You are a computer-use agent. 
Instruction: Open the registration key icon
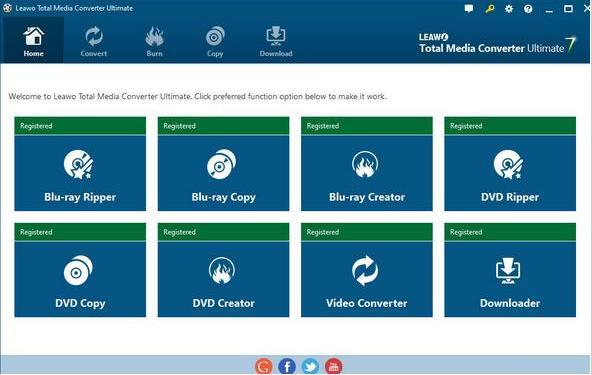490,8
